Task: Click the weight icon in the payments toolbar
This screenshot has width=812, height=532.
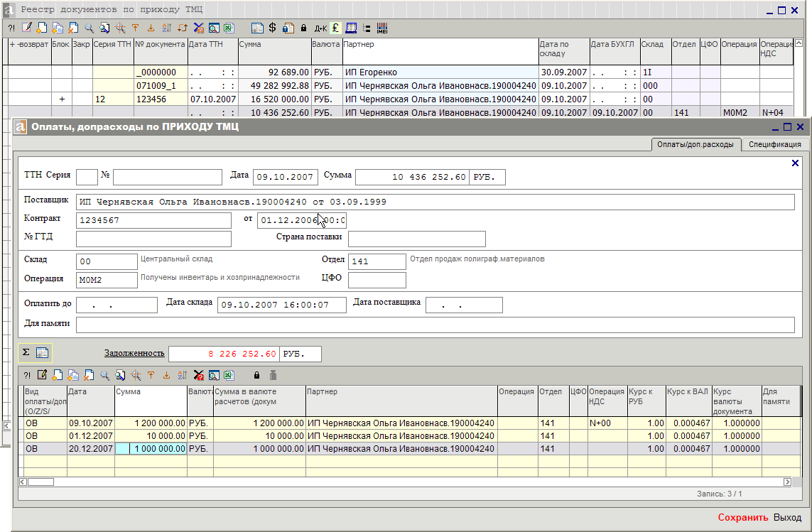Action: coord(273,375)
